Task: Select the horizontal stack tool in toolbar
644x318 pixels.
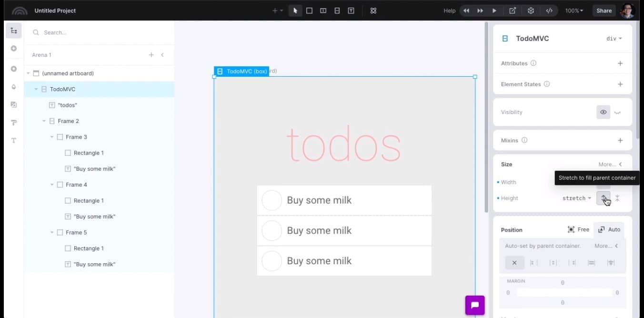Action: pos(323,10)
